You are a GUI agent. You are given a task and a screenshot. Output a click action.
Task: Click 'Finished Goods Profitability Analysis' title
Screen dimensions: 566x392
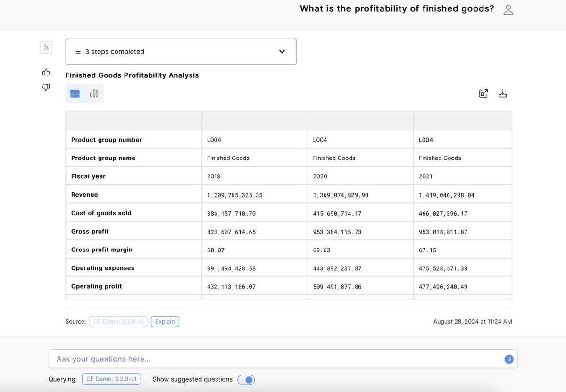coord(132,75)
